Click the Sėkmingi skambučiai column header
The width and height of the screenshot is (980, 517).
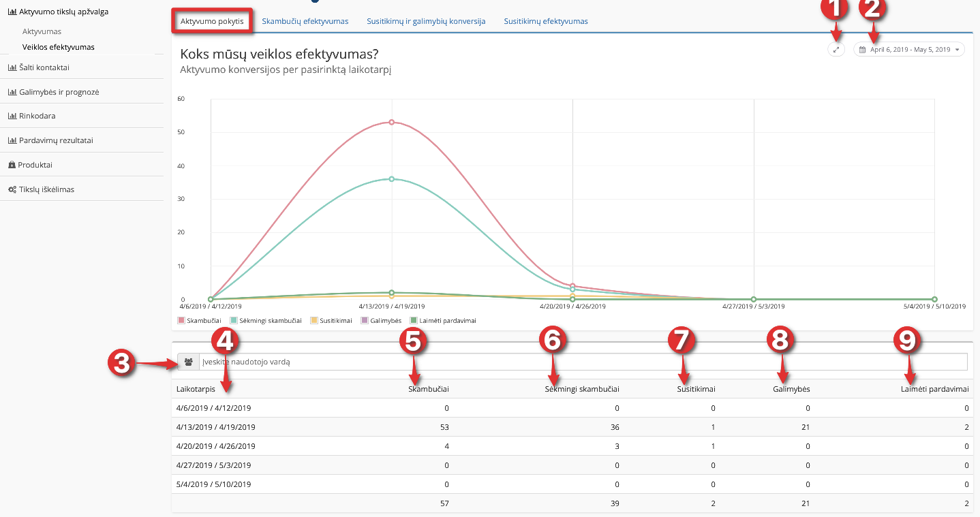582,389
